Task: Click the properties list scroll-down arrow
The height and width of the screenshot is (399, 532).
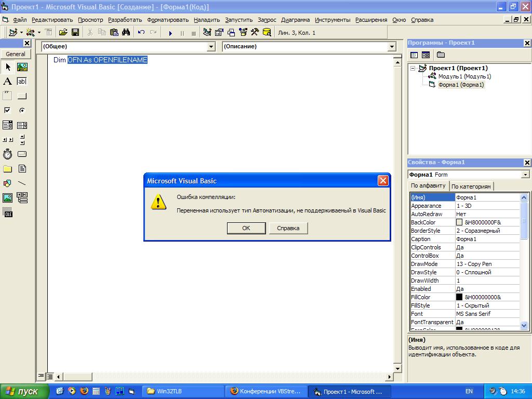Action: 524,325
